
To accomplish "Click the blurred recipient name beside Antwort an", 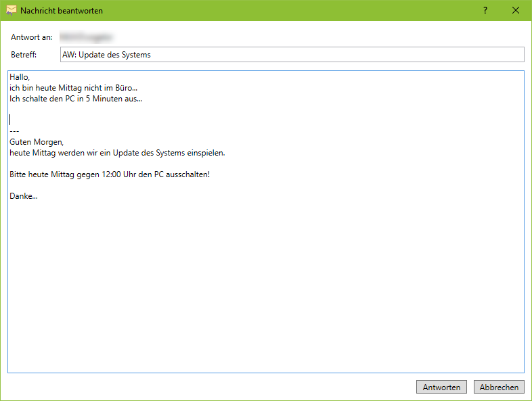I will point(86,37).
